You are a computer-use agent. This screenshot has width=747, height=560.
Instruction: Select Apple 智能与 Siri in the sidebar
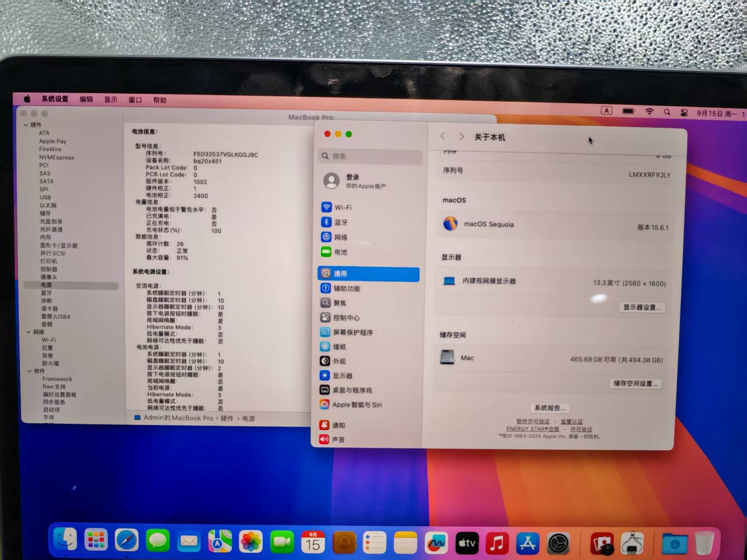click(x=356, y=405)
